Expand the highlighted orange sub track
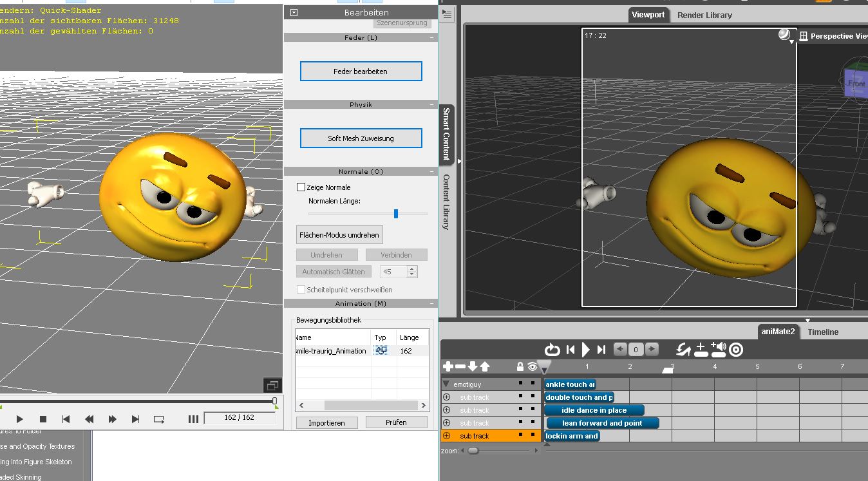Viewport: 868px width, 481px height. pos(446,436)
